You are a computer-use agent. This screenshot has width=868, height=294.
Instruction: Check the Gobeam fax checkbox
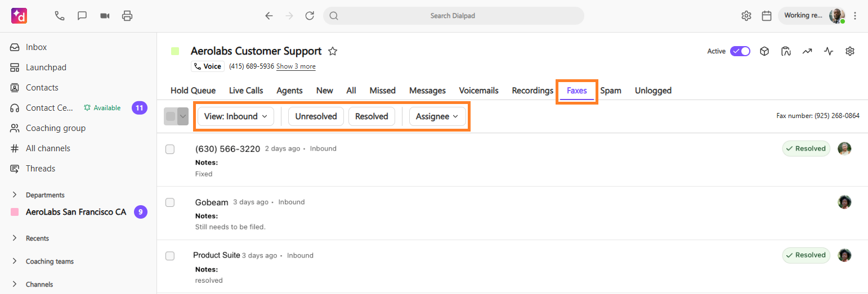(170, 202)
